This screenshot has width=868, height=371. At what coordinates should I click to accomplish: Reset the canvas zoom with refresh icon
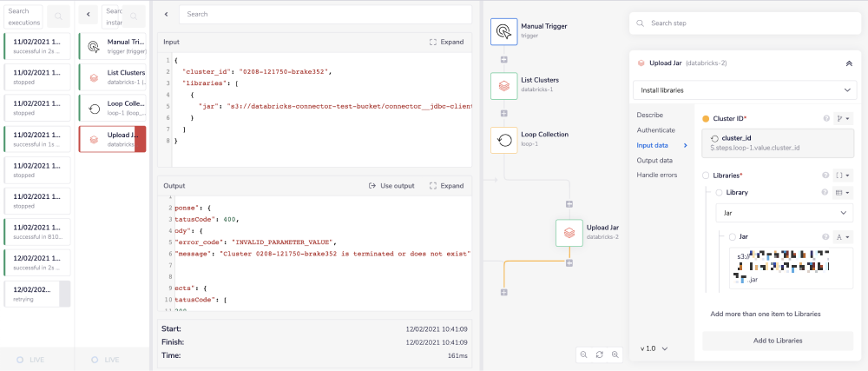(x=599, y=354)
